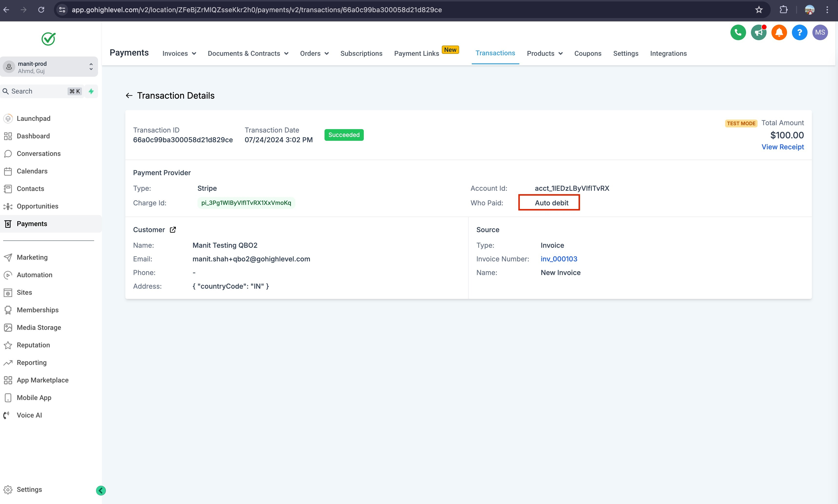Switch to the Subscriptions tab

[x=361, y=54]
